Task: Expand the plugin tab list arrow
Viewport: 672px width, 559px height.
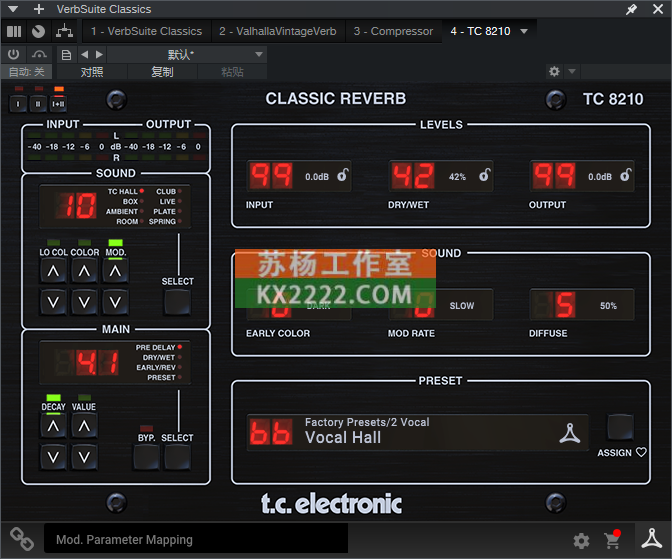Action: click(x=524, y=31)
